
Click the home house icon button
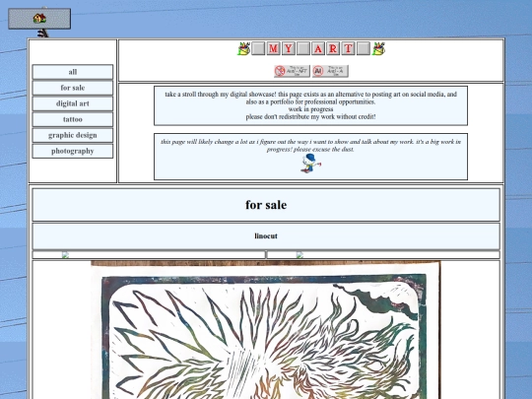click(39, 19)
